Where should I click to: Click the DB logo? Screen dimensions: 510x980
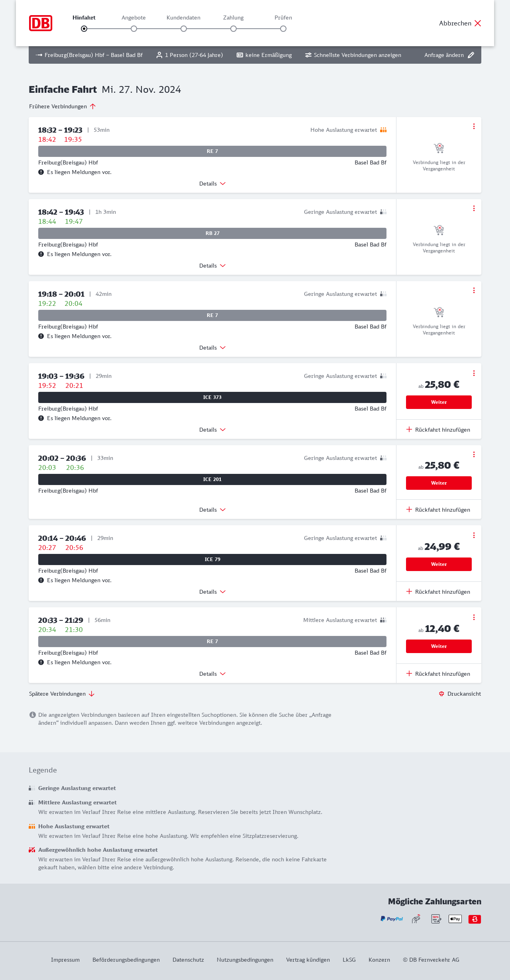(41, 23)
